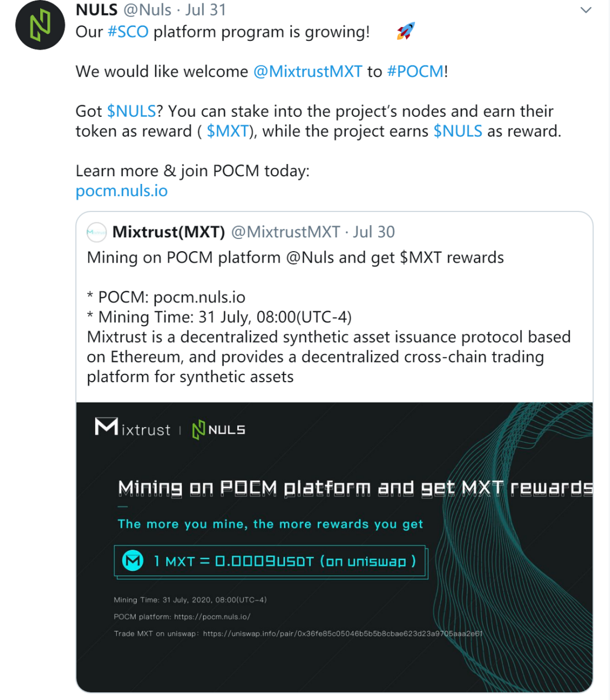Open the Mining on POCM banner image
Image resolution: width=610 pixels, height=700 pixels.
pos(335,547)
